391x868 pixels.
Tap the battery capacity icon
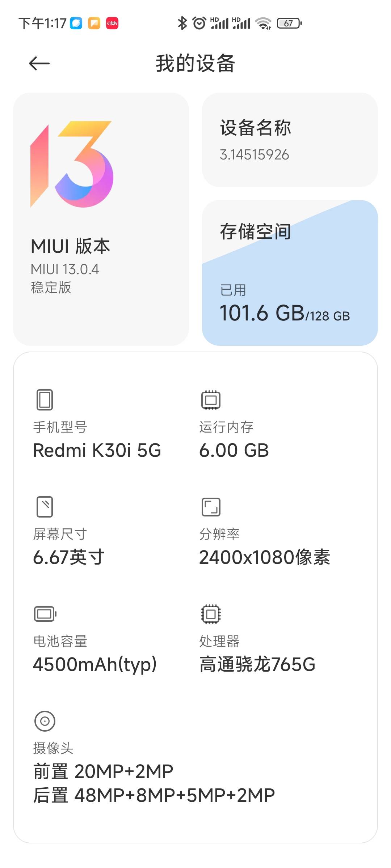click(45, 614)
